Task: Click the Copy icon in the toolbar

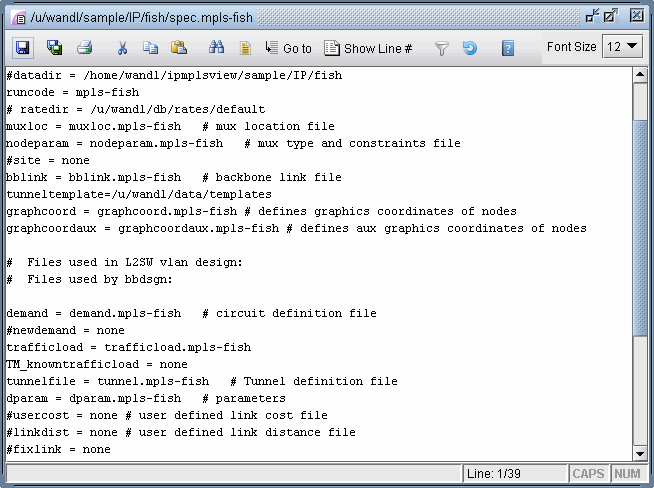Action: 151,48
